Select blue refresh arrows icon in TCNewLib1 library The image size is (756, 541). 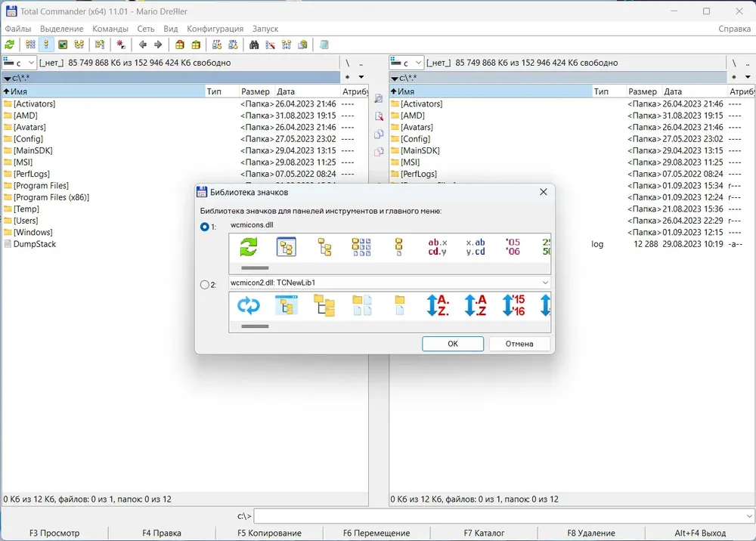click(249, 305)
